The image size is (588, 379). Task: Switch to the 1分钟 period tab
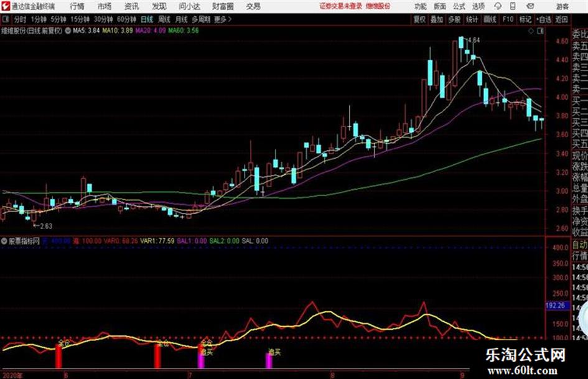(38, 19)
